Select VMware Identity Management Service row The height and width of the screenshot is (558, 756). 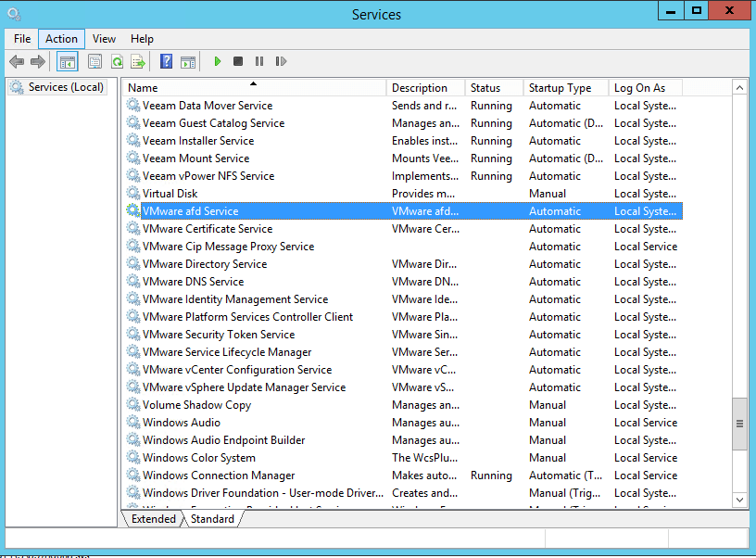pos(403,299)
